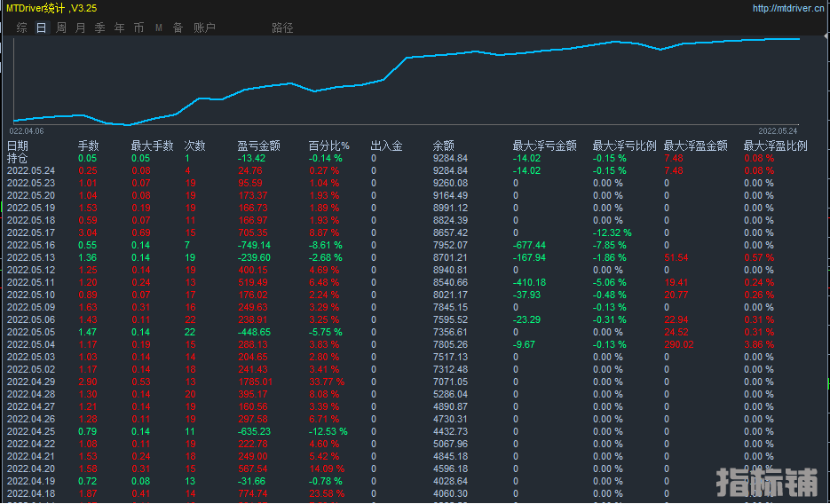Open the 币 currency tab
Viewport: 830px width, 504px height.
tap(138, 28)
